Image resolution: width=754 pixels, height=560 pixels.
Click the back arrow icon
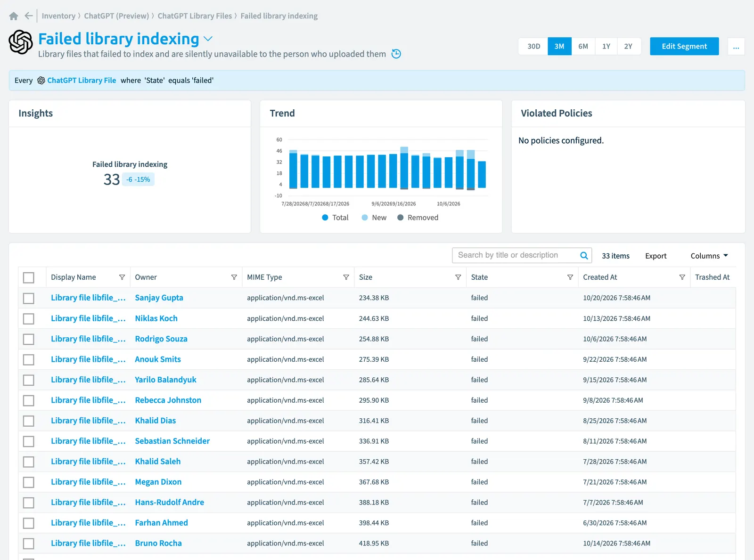29,16
